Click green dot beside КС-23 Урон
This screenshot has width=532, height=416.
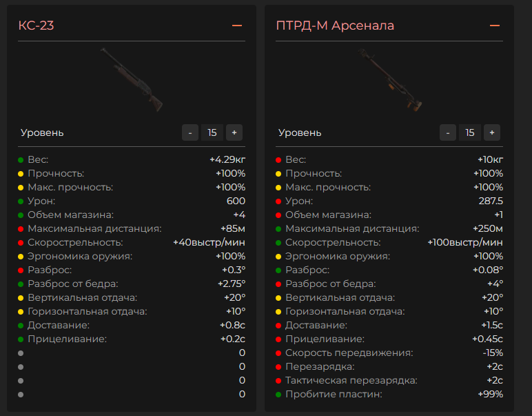point(21,201)
